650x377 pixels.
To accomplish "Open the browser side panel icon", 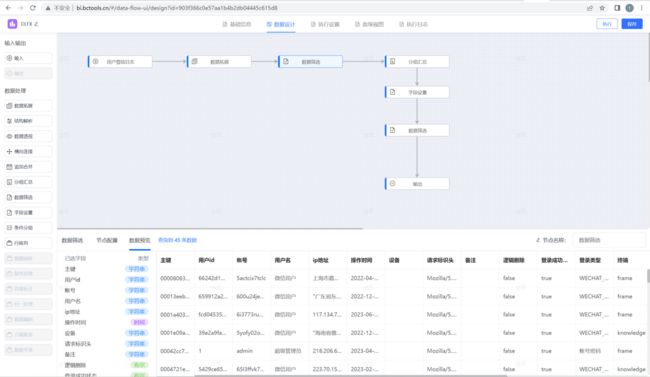I will [617, 8].
